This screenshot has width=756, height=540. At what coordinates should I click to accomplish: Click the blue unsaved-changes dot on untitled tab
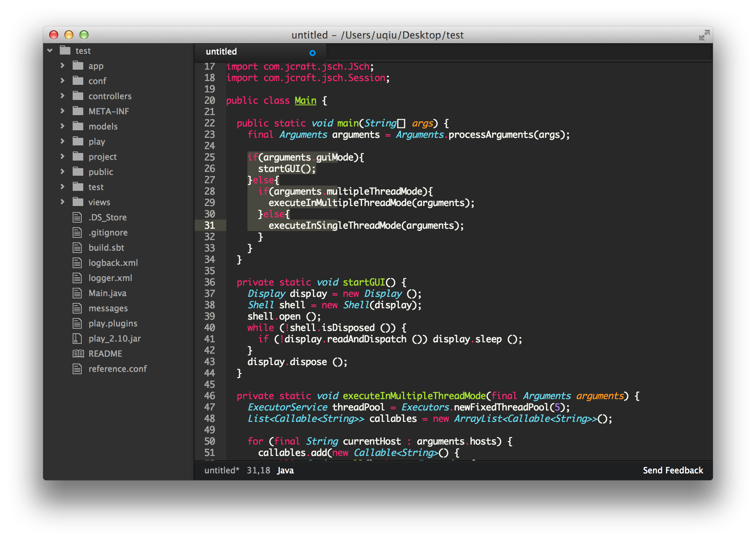click(x=312, y=53)
